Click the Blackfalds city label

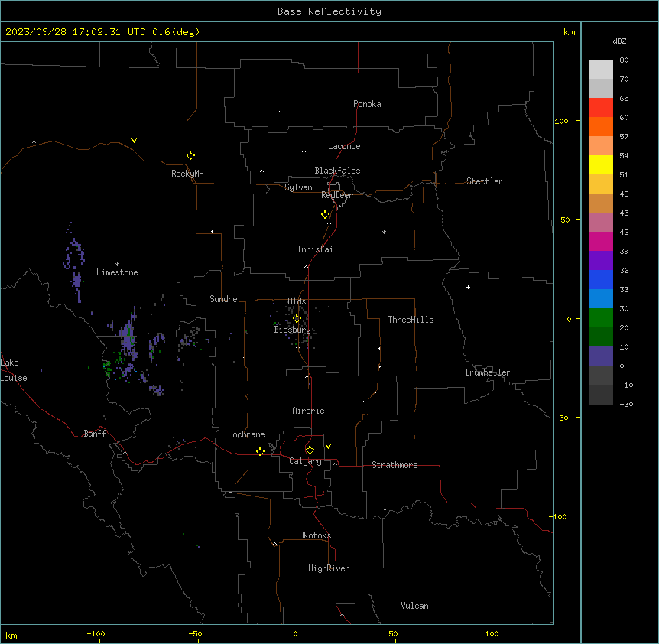point(337,171)
